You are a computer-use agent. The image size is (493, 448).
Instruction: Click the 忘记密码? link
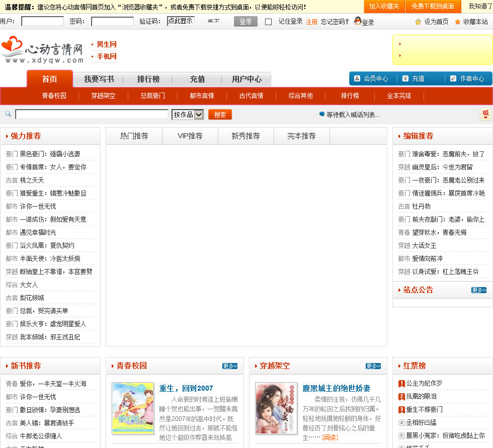point(335,22)
